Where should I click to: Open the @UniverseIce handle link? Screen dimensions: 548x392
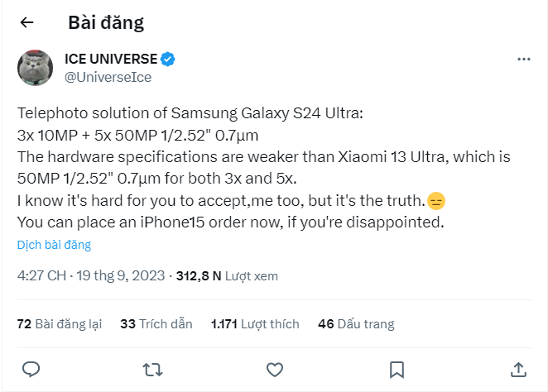point(108,77)
